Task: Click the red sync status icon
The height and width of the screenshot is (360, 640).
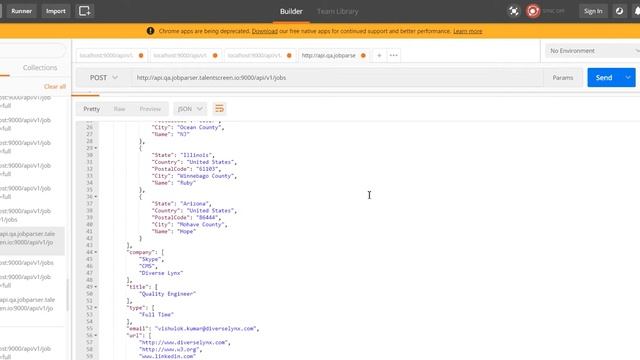Action: tap(533, 11)
